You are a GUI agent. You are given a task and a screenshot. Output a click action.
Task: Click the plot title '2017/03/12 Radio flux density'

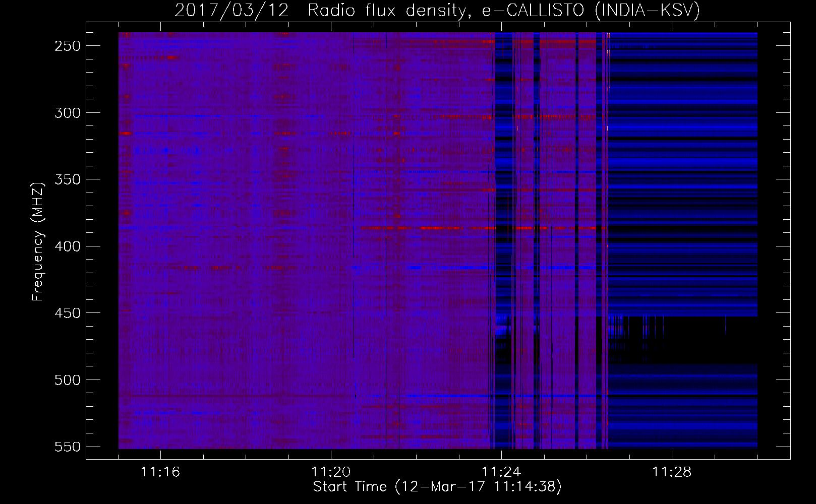(x=437, y=10)
